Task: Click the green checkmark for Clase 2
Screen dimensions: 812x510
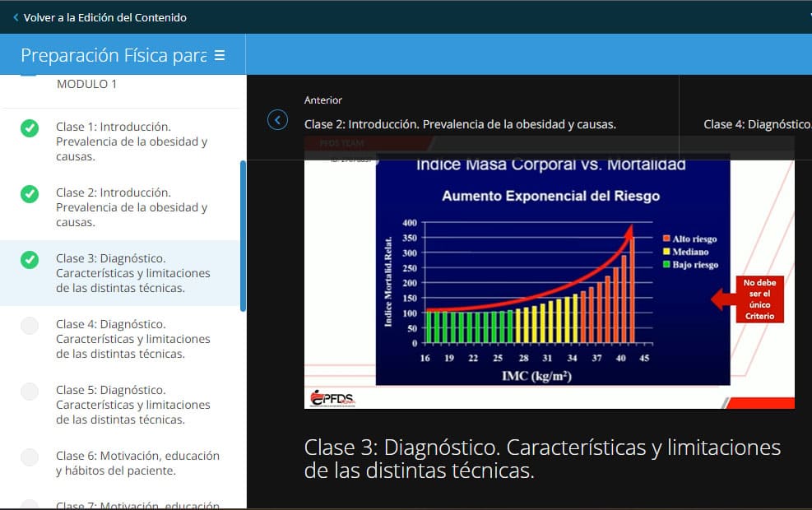Action: coord(30,193)
